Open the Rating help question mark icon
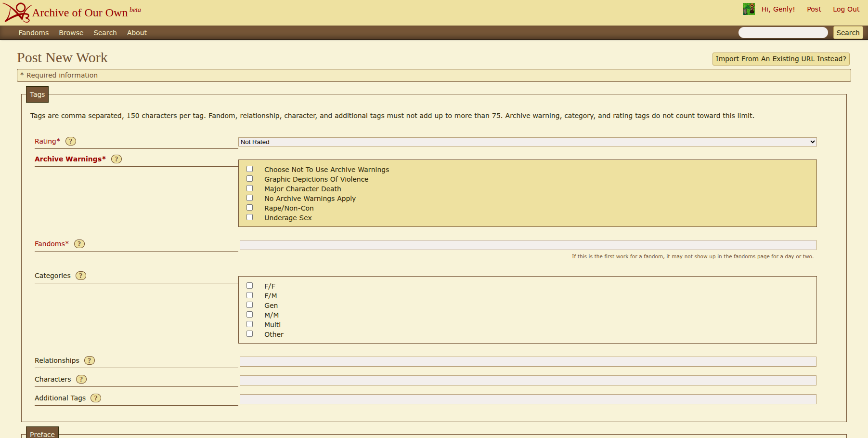868x438 pixels. click(x=71, y=141)
